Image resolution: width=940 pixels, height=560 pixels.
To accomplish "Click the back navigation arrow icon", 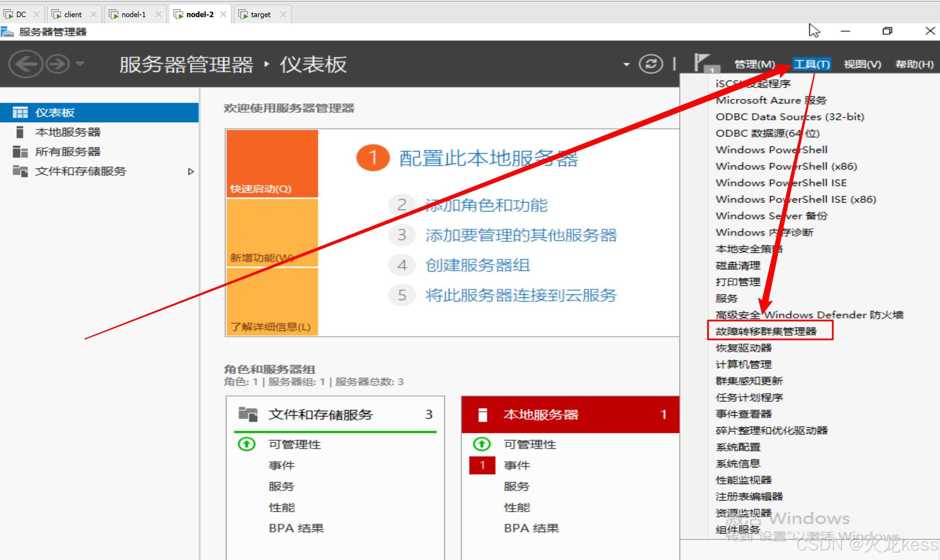I will pos(25,64).
